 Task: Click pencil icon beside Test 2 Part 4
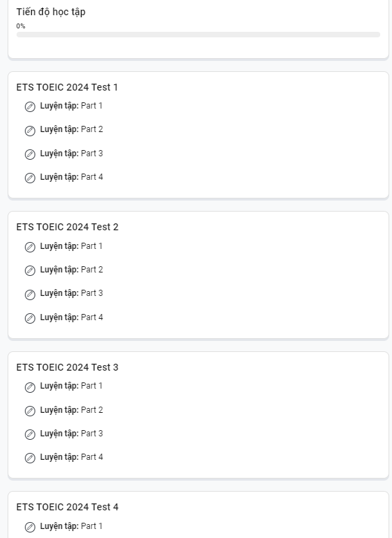30,318
